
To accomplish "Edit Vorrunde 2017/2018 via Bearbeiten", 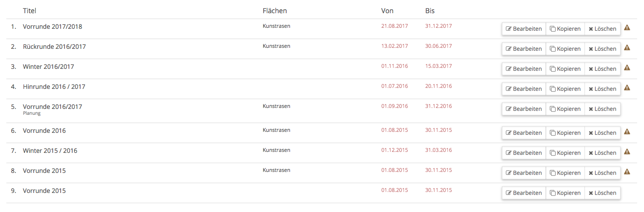I will (x=523, y=29).
